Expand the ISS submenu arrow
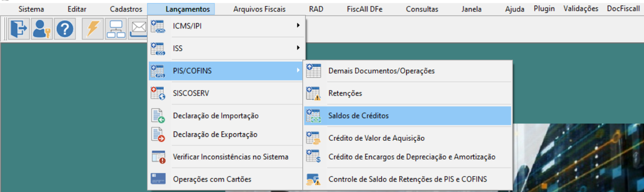 click(298, 48)
